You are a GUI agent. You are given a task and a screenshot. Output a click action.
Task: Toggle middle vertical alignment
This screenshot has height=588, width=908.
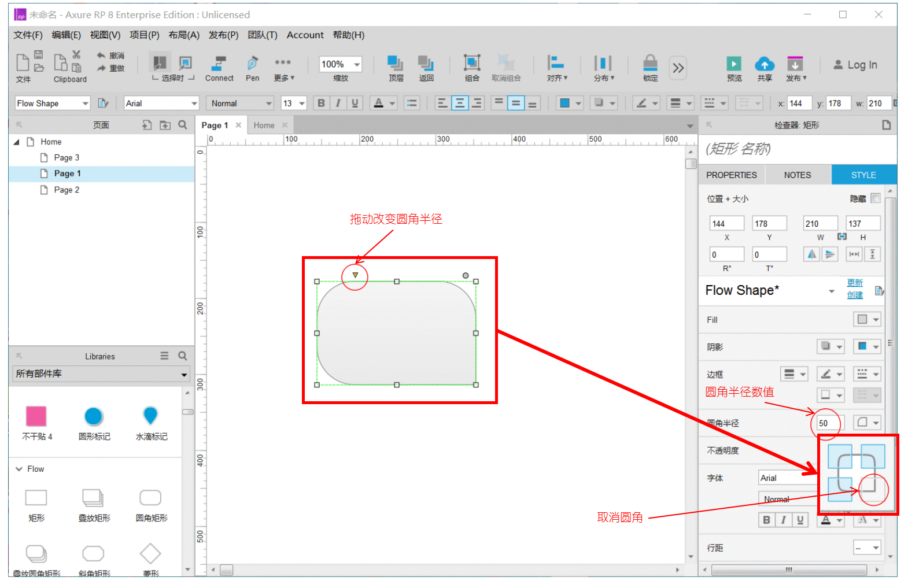[x=515, y=103]
